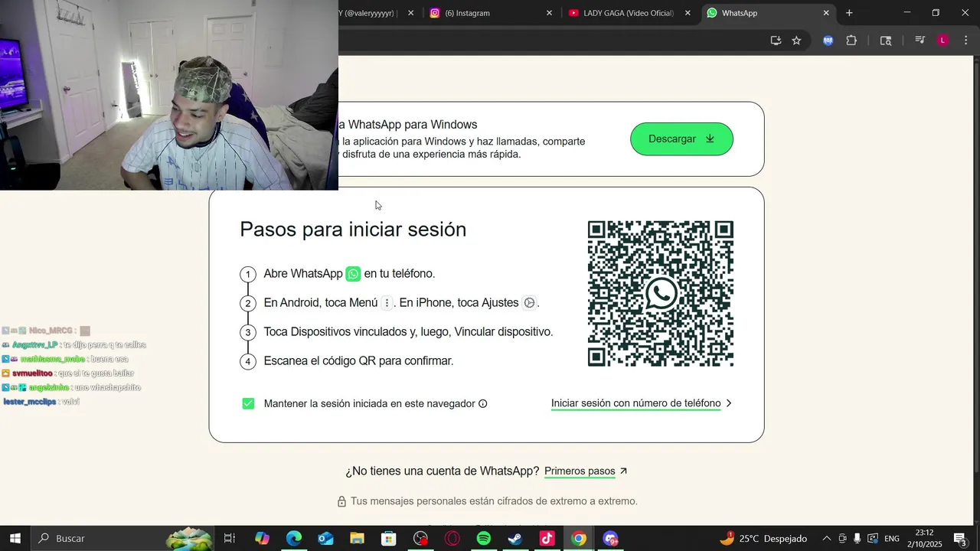
Task: Select the WhatsApp browser tab
Action: coord(766,13)
